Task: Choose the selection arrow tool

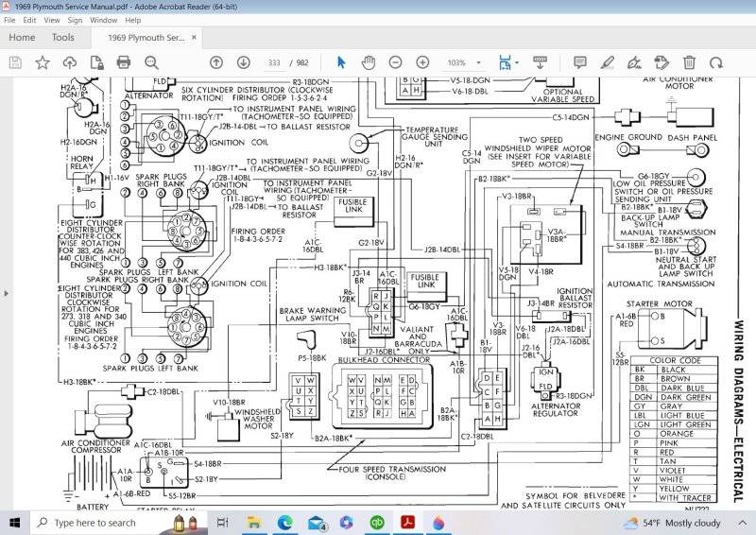Action: (341, 62)
